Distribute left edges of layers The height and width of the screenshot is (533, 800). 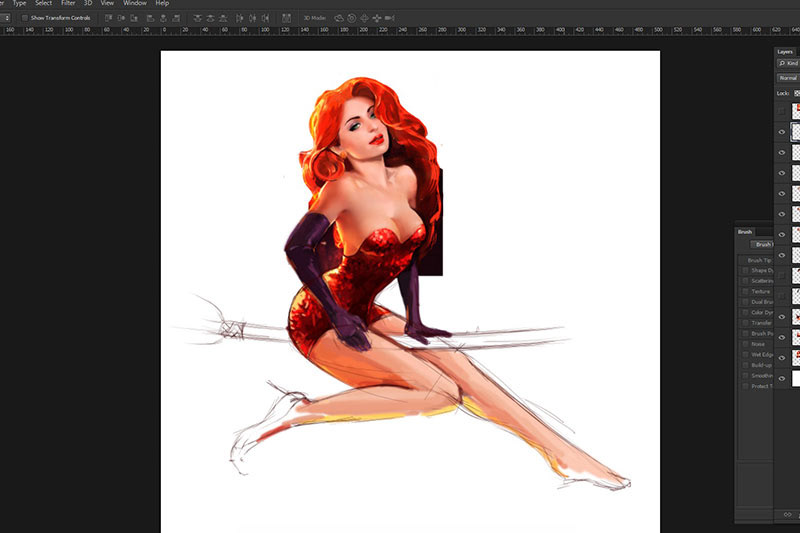coord(239,18)
